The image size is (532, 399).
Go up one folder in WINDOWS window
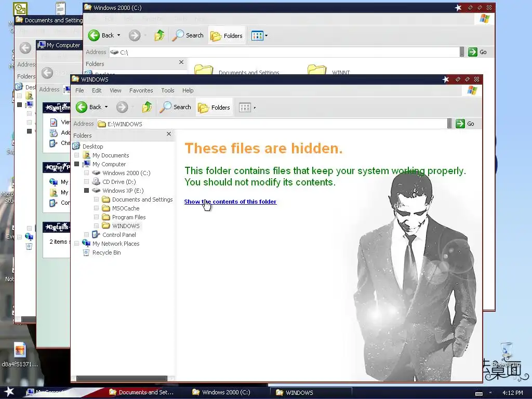147,107
